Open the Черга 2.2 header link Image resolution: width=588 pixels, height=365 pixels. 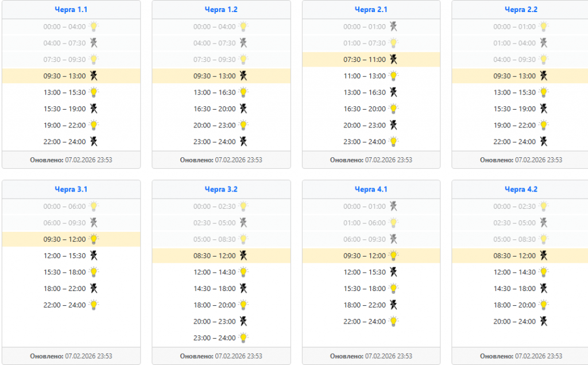(521, 10)
